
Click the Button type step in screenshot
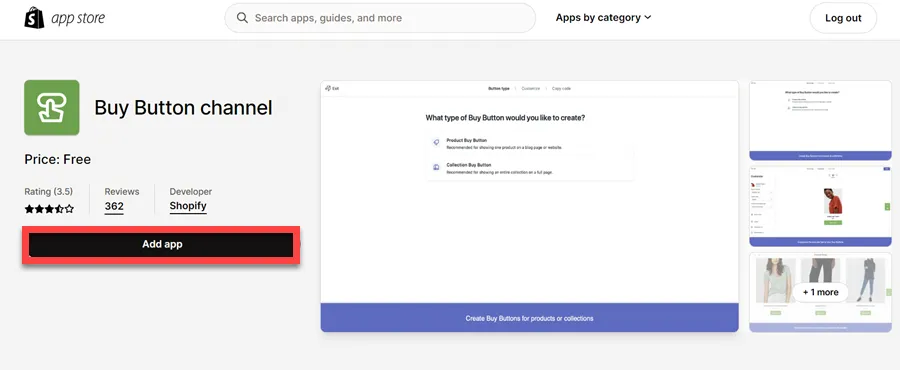[x=499, y=88]
